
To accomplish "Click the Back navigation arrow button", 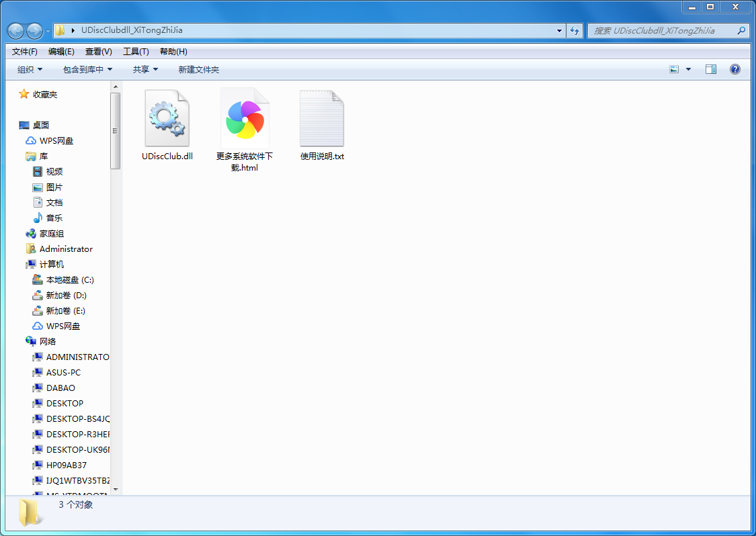I will coord(16,31).
